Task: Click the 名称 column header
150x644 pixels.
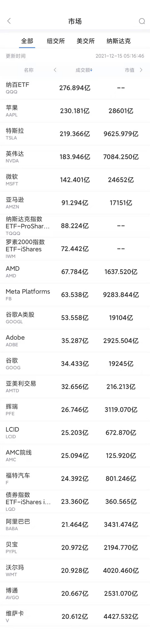Action: coord(29,70)
